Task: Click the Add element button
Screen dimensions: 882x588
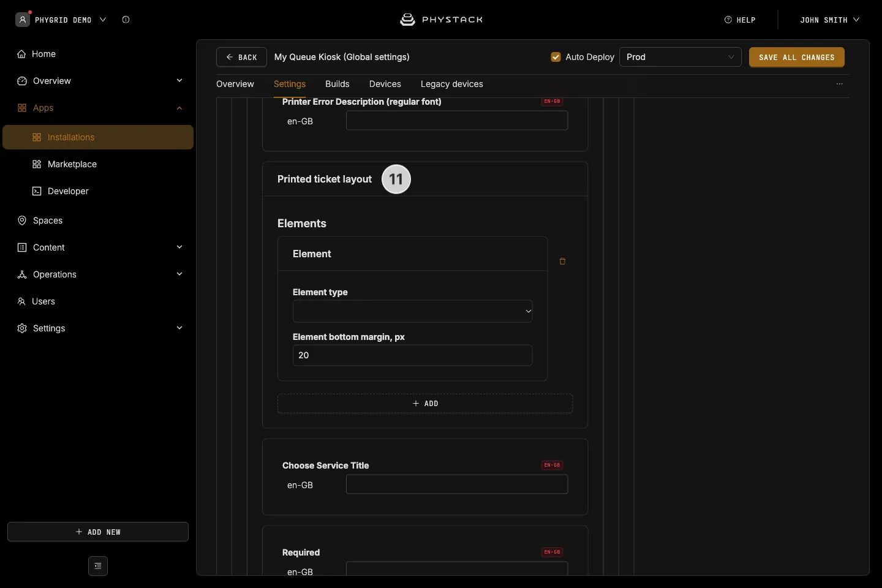Action: 425,404
